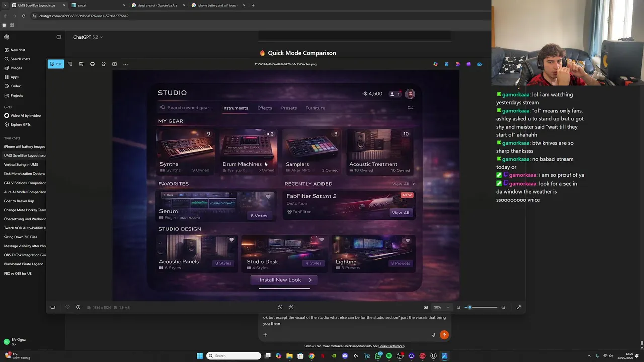
Task: Open 'Blackbeard Pirate Legend' chat
Action: tap(24, 264)
